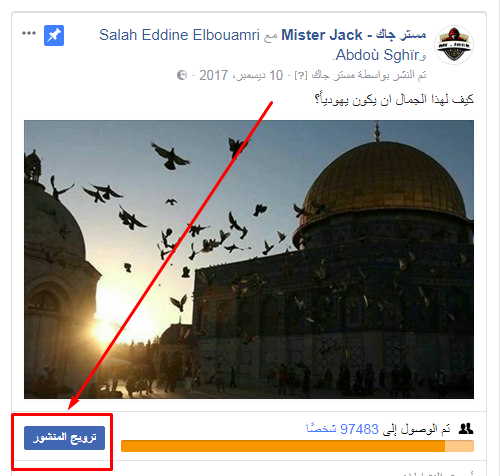Click the Arabic page name مستر جاك

pyautogui.click(x=401, y=35)
